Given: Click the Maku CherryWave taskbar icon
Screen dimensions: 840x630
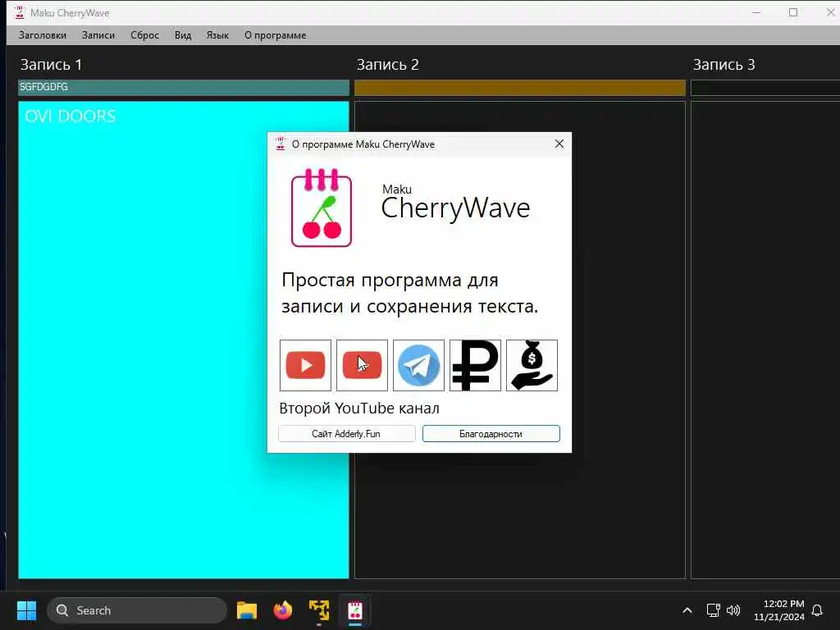Looking at the screenshot, I should (x=354, y=610).
